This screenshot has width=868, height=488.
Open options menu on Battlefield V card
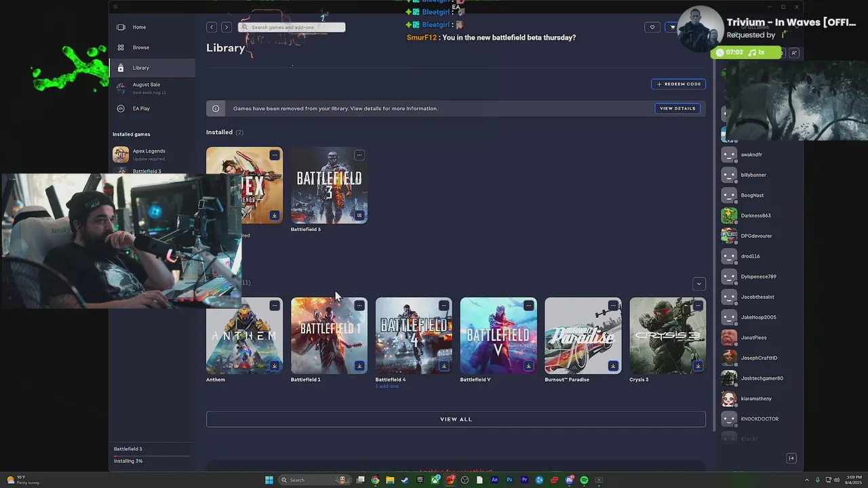click(528, 306)
